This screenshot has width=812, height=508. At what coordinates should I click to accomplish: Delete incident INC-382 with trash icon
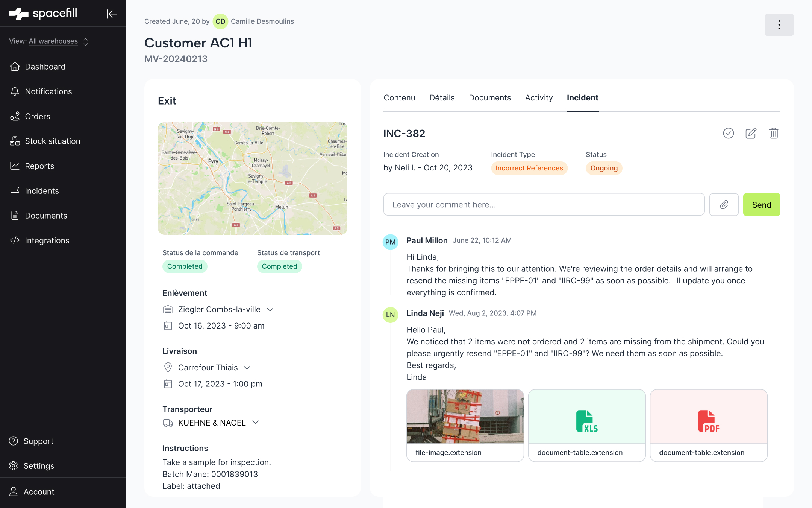coord(773,133)
